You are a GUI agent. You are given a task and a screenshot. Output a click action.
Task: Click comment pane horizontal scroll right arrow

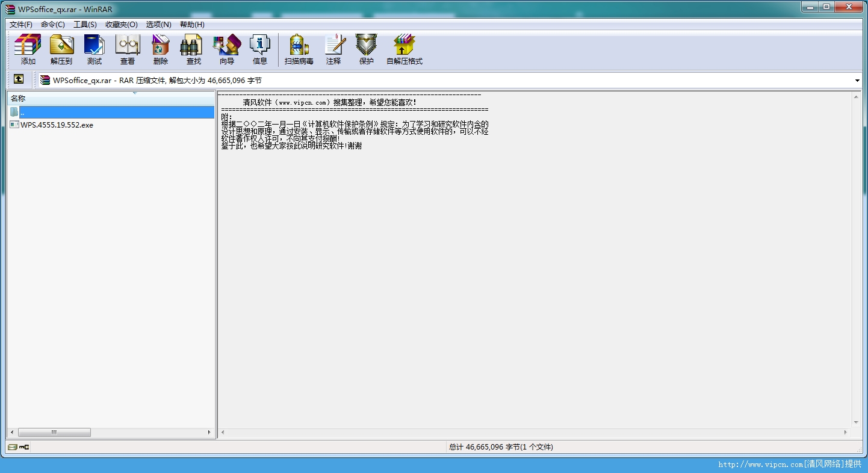pyautogui.click(x=846, y=432)
